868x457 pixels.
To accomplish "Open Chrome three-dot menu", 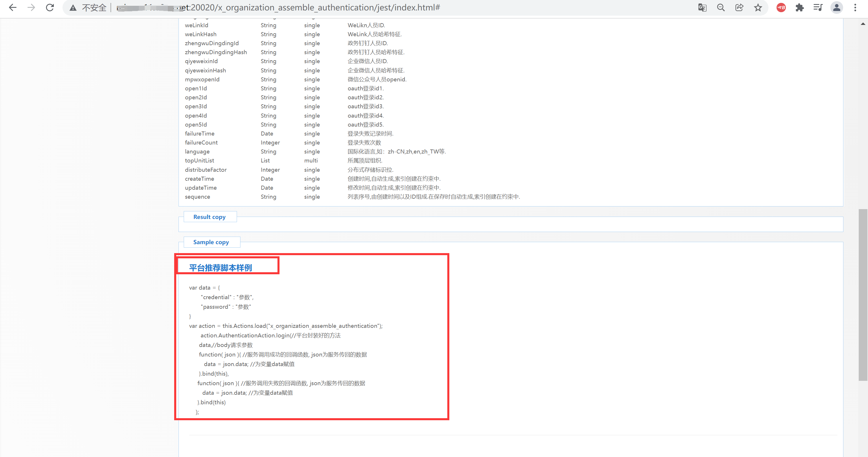I will (855, 8).
